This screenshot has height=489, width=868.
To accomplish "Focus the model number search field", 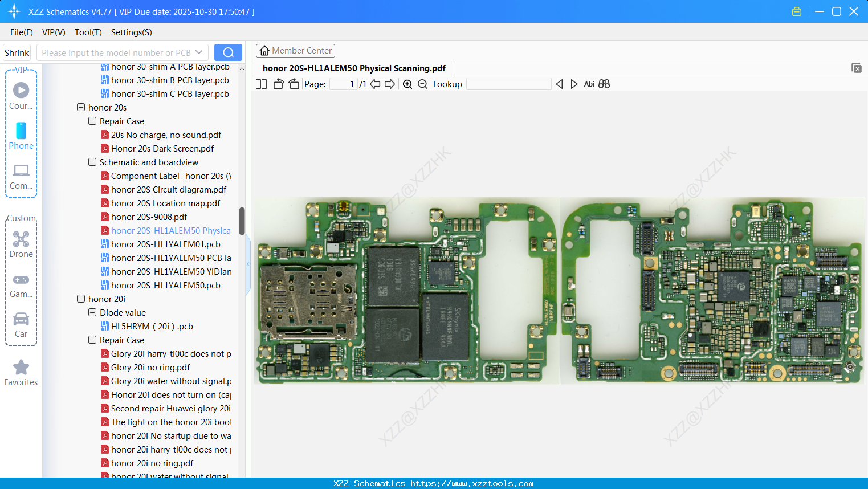I will point(116,52).
